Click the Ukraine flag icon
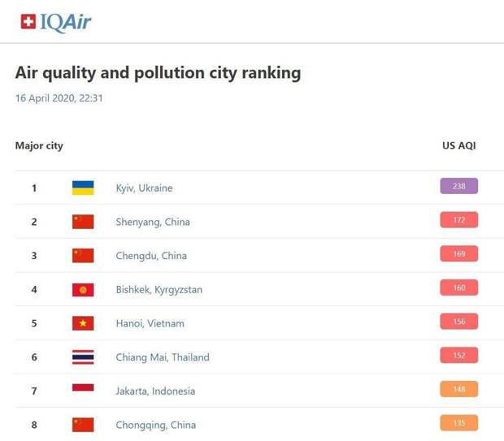This screenshot has width=504, height=441. pos(83,188)
